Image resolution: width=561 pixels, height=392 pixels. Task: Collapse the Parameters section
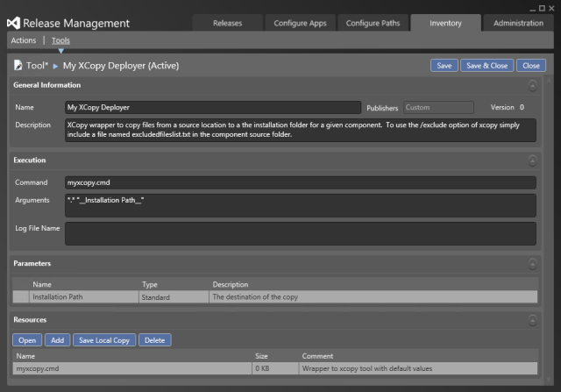coord(532,264)
